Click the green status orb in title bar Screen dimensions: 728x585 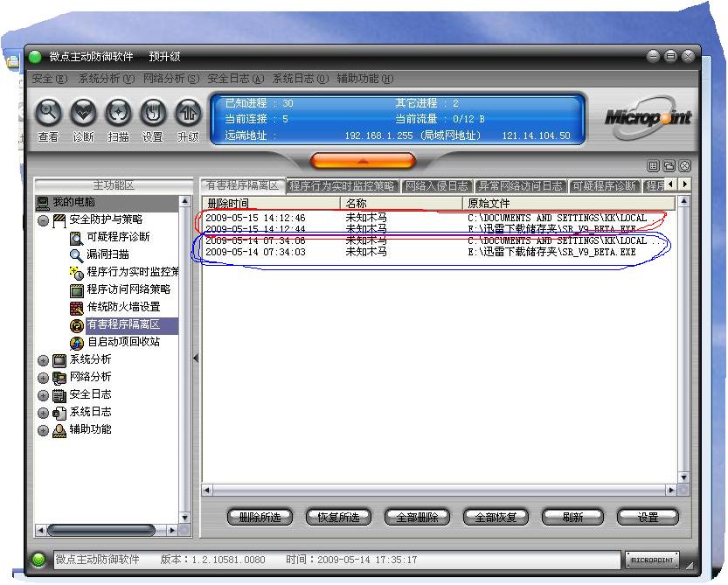(x=35, y=57)
